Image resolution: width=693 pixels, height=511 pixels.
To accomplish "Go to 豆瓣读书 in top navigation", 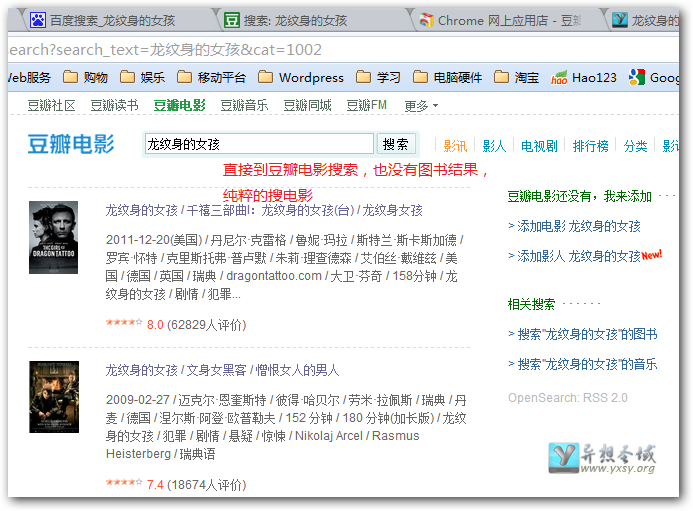I will coord(114,105).
